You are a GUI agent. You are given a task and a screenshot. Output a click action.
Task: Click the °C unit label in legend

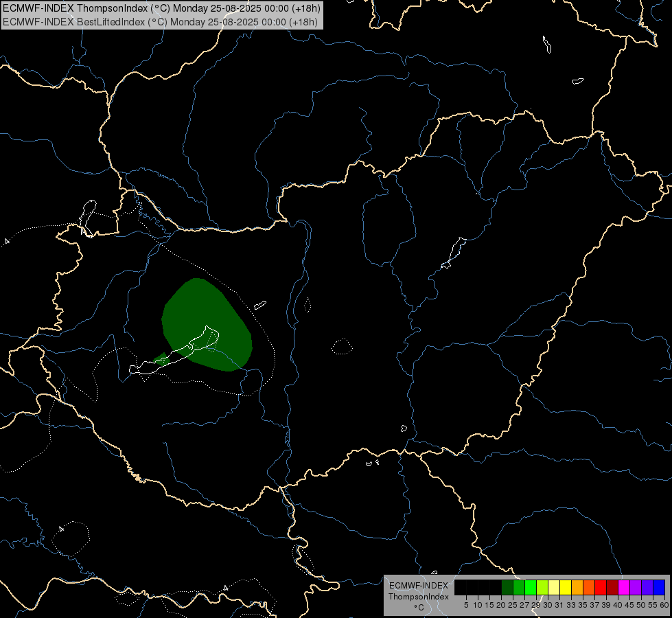tap(419, 608)
